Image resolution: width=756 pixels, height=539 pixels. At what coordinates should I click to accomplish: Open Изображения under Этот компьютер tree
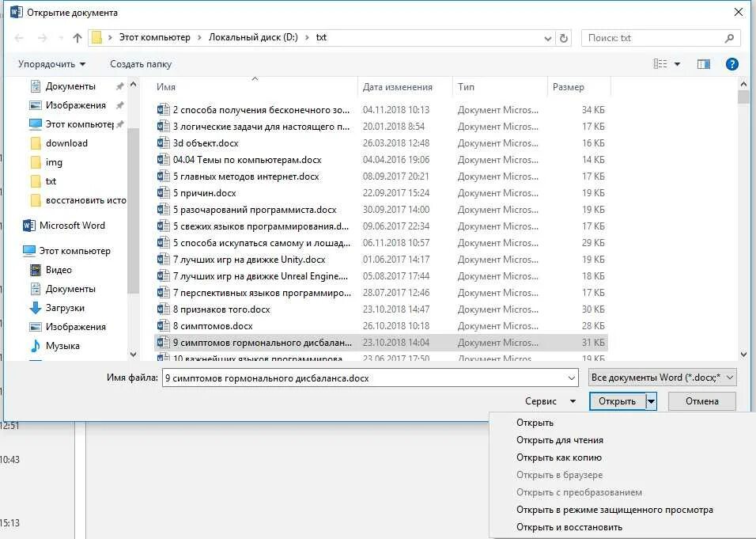pyautogui.click(x=76, y=327)
